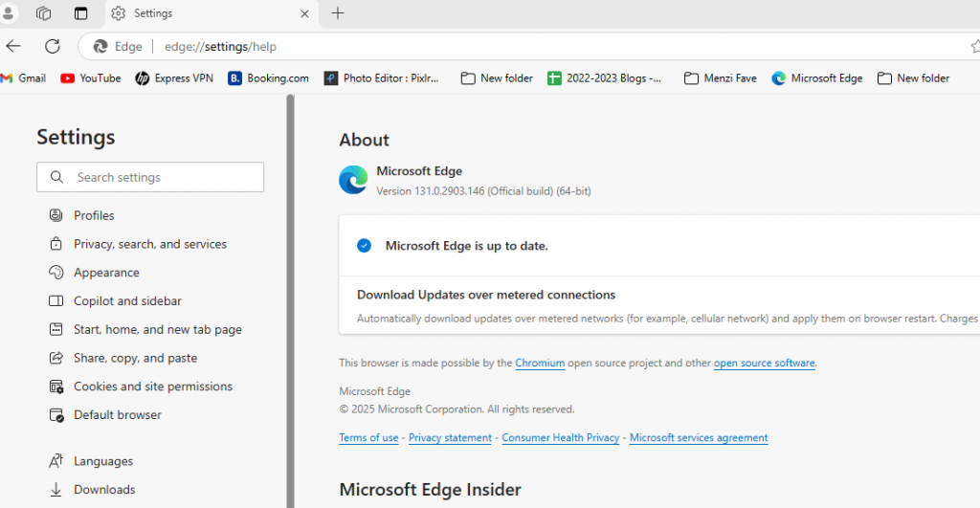Click the settings sidebar scrollbar
980x508 pixels.
click(290, 300)
